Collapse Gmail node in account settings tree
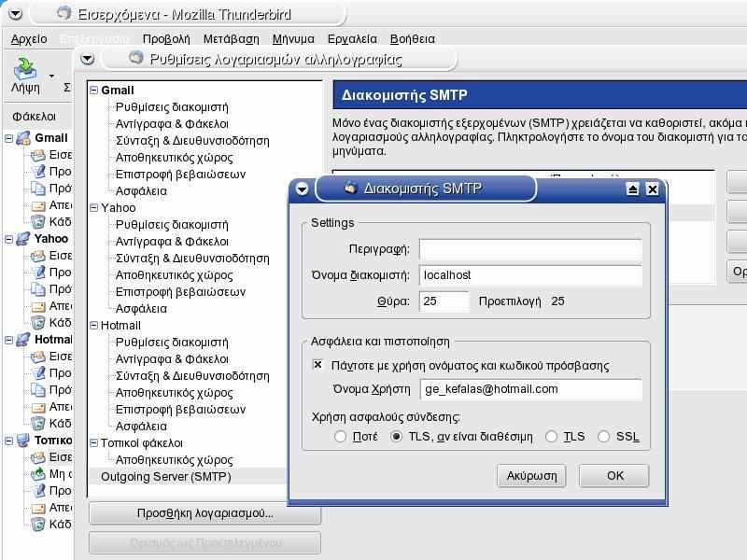The width and height of the screenshot is (747, 560). pyautogui.click(x=94, y=90)
